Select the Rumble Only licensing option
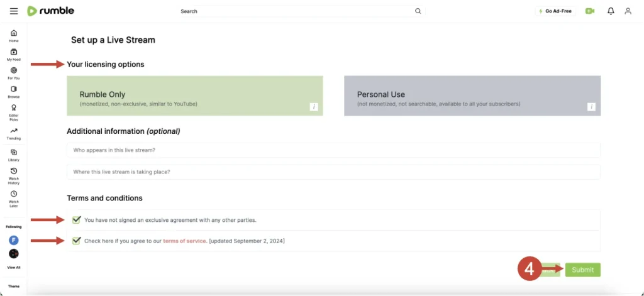This screenshot has width=644, height=296. click(194, 96)
